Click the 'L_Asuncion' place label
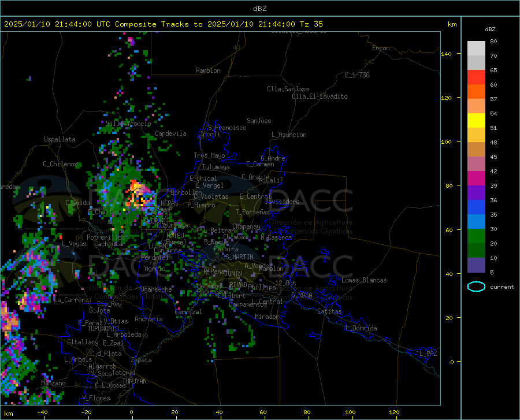Viewport: 520px width, 420px height. point(289,135)
